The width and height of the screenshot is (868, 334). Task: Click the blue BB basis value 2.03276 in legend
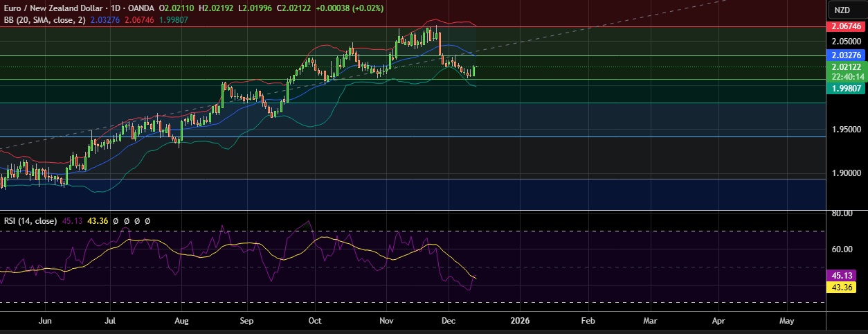tap(105, 19)
